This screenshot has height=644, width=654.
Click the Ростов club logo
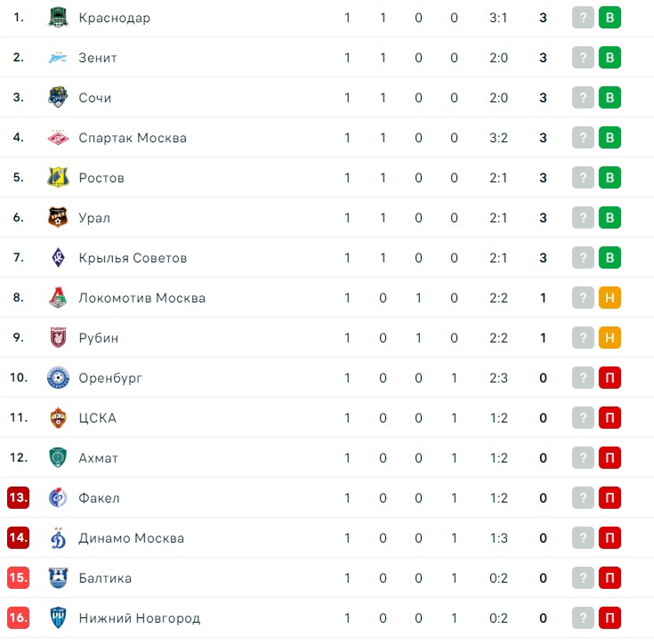[58, 178]
